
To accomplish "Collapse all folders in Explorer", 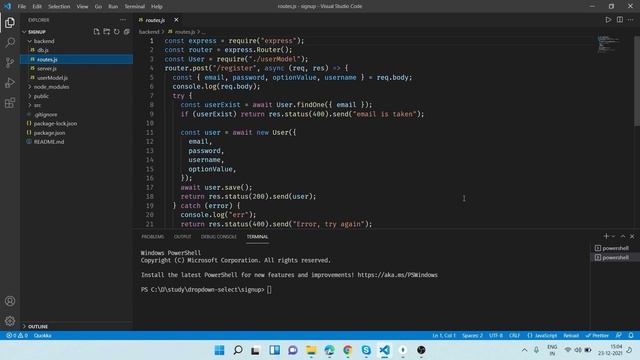I will click(x=127, y=31).
